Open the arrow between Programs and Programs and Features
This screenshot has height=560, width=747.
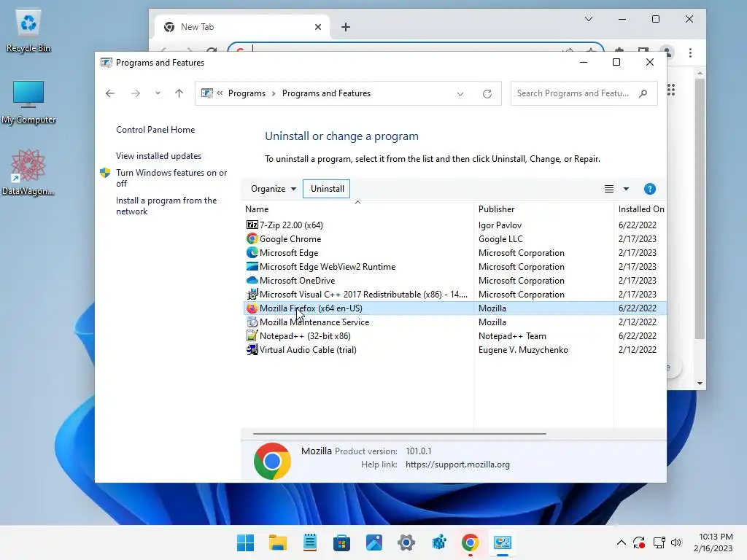pyautogui.click(x=274, y=93)
